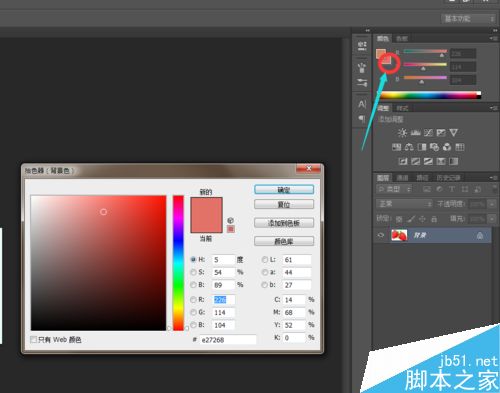Screen dimensions: 500x393
Task: Open the Brush panel in dock
Action: (x=362, y=68)
